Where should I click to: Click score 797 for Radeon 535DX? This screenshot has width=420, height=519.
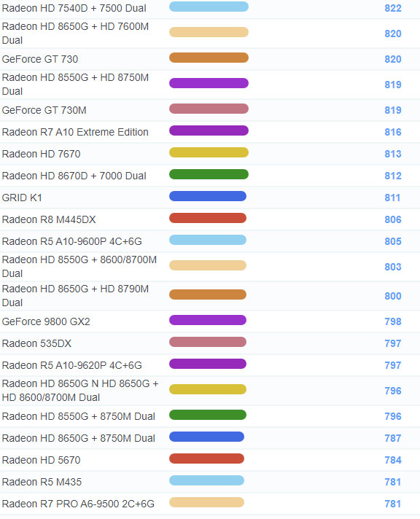(393, 343)
